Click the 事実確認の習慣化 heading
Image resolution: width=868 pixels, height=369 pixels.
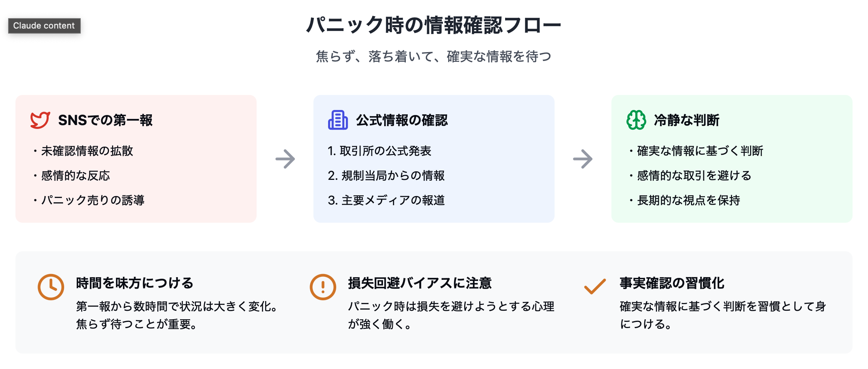pos(672,283)
